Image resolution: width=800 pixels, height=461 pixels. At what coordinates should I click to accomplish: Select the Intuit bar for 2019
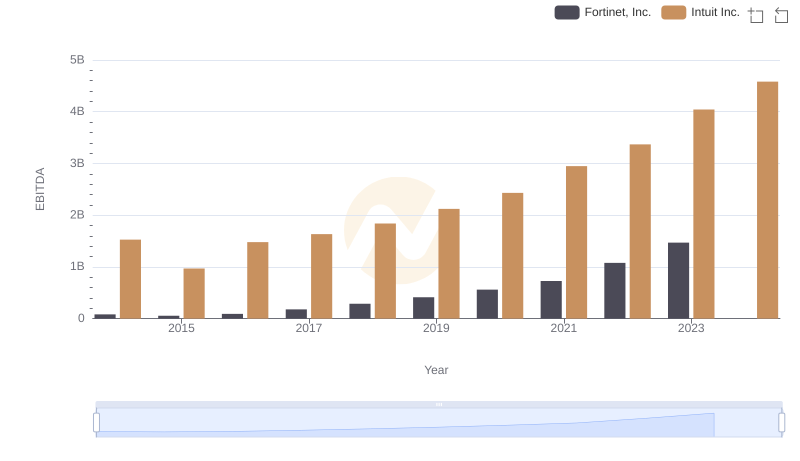click(x=448, y=264)
